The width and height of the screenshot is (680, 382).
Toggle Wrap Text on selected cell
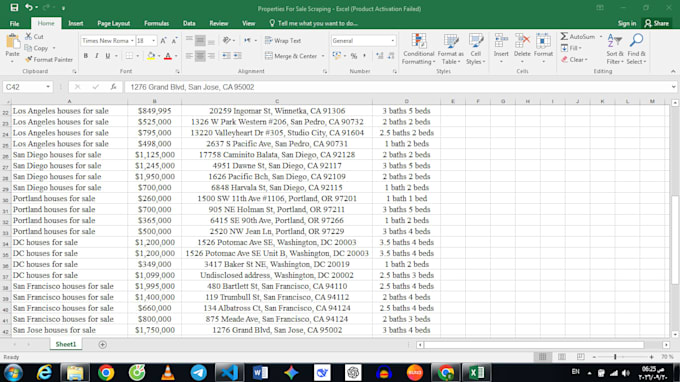pos(283,41)
